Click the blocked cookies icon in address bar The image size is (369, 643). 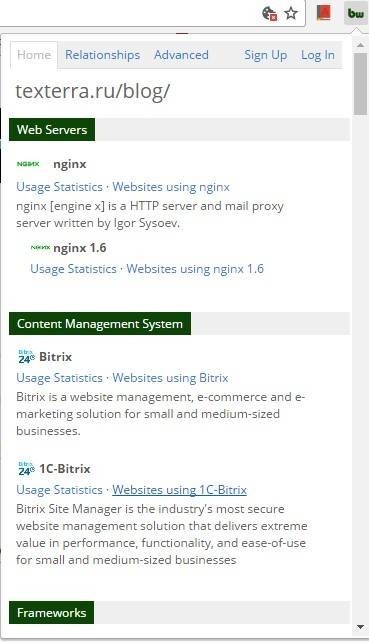(x=269, y=14)
